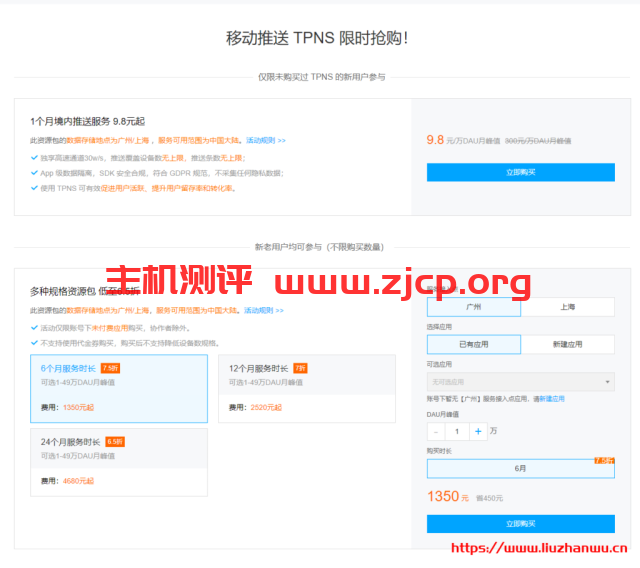
Task: Open 活动规则 link in 1个月境内推送服务 section
Action: click(266, 140)
